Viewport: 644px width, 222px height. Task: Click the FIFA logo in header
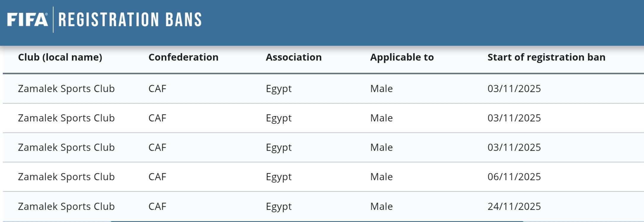pos(27,20)
